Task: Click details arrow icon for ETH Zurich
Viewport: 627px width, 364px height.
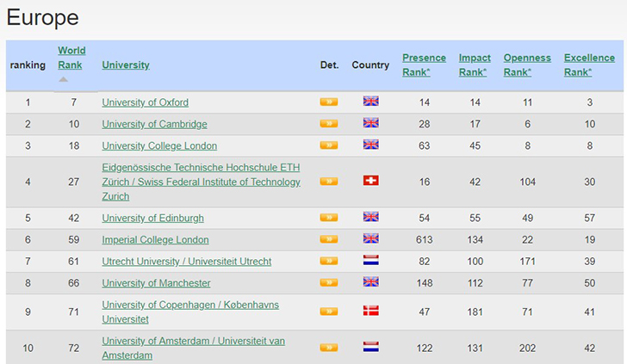Action: point(328,182)
